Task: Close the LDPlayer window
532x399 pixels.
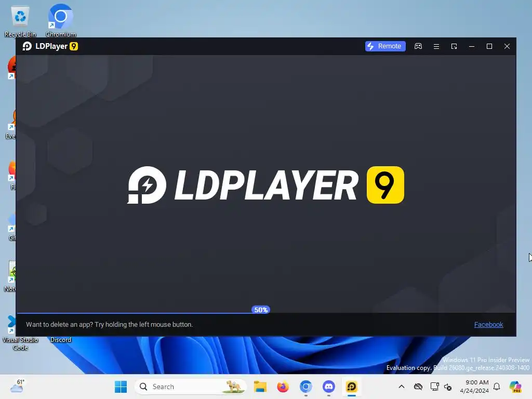Action: tap(507, 46)
